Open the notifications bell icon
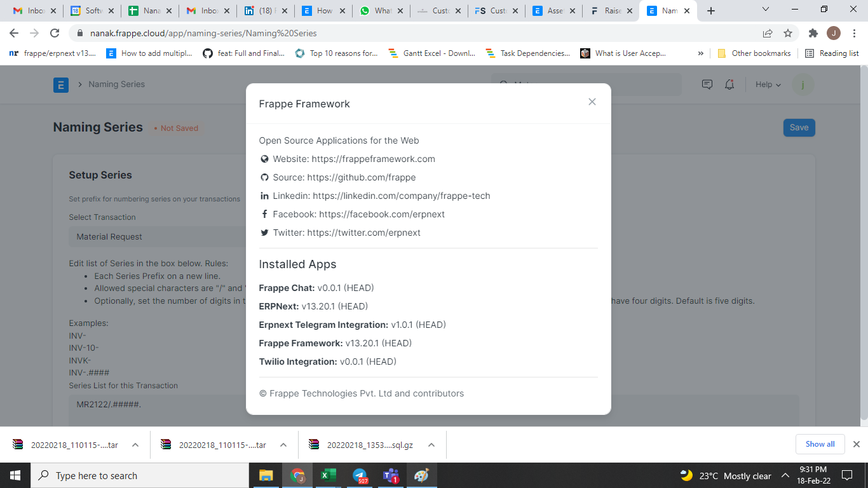The width and height of the screenshot is (868, 488). 729,84
